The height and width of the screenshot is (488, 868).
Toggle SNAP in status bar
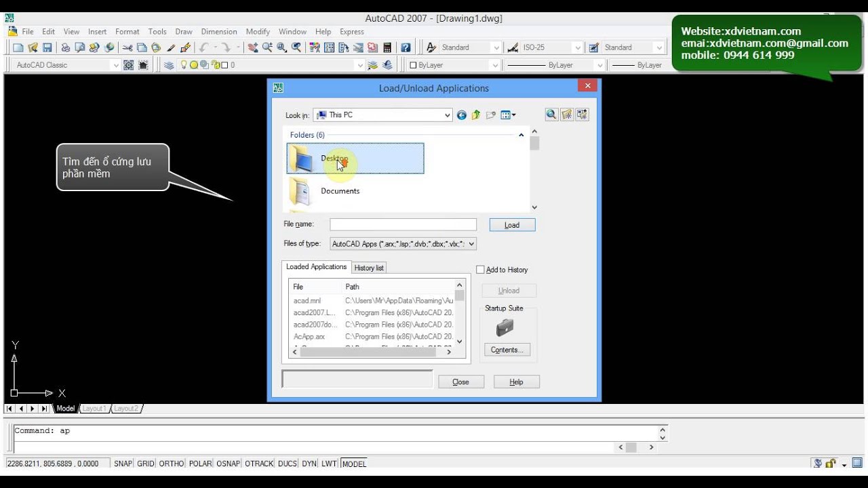[123, 464]
